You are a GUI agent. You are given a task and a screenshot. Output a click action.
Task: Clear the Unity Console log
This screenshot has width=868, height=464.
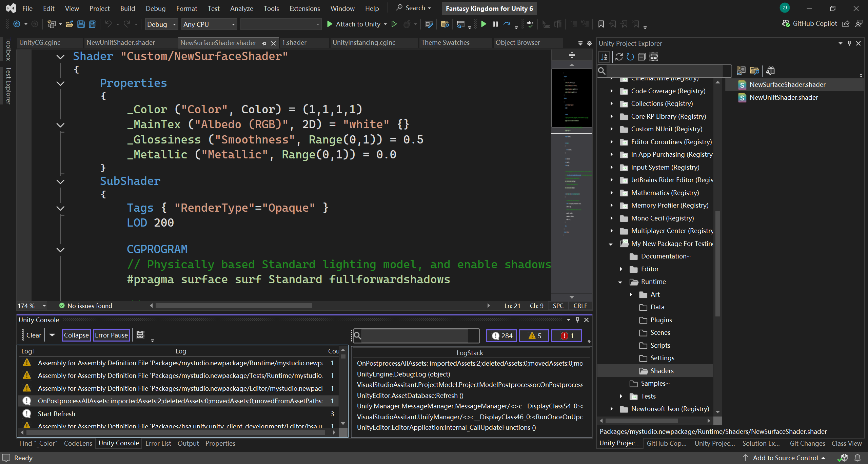click(x=34, y=335)
